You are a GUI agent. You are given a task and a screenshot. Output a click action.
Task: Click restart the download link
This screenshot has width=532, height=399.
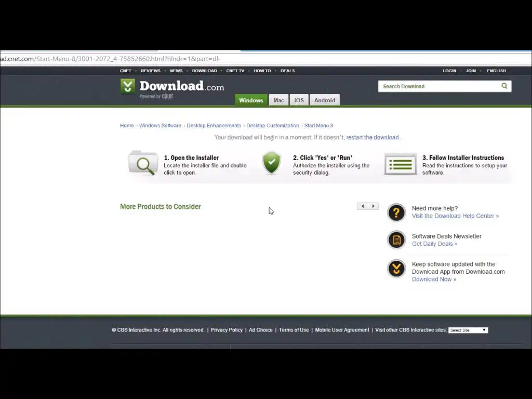373,137
